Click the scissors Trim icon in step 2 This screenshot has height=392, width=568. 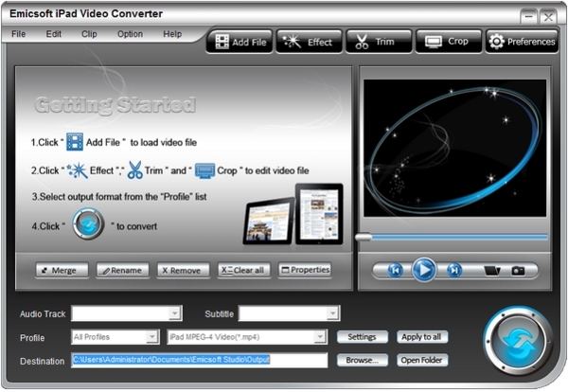[134, 169]
